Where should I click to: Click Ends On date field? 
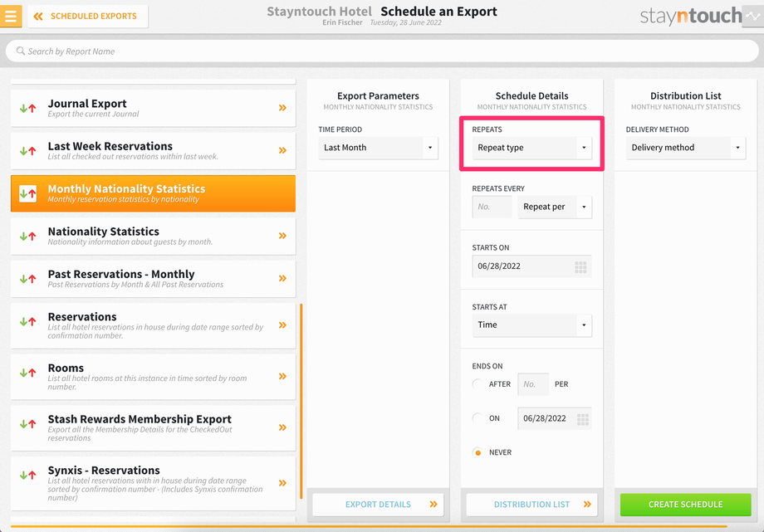pos(555,418)
